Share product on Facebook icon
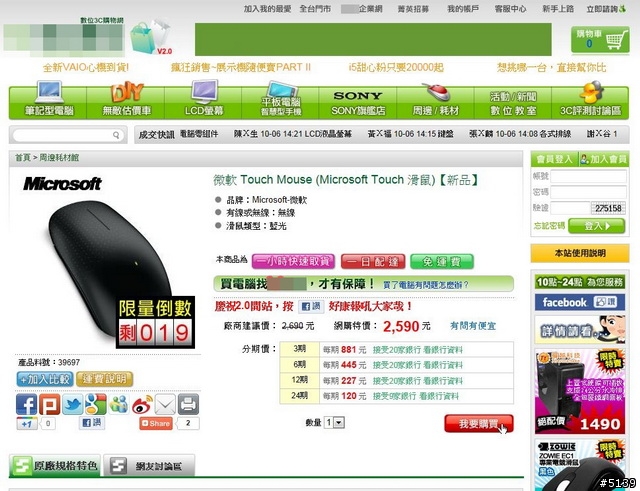The image size is (640, 491). pyautogui.click(x=27, y=404)
